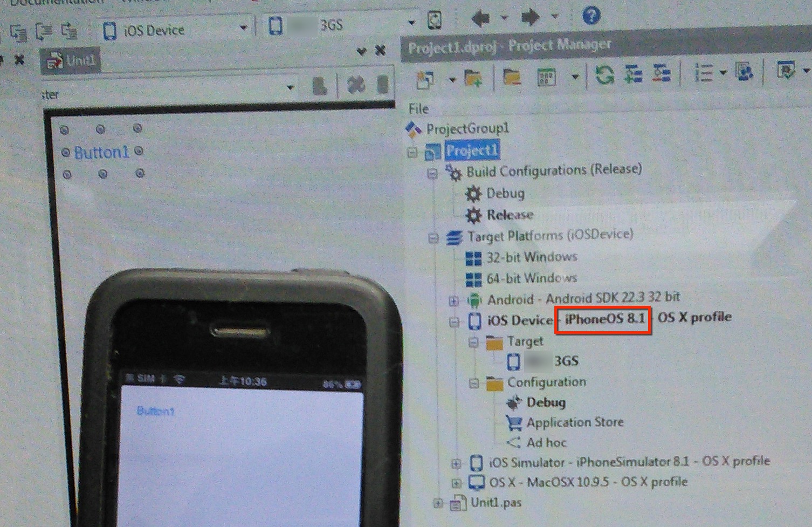Go forward with the right arrow icon
The width and height of the screenshot is (812, 527).
tap(531, 18)
